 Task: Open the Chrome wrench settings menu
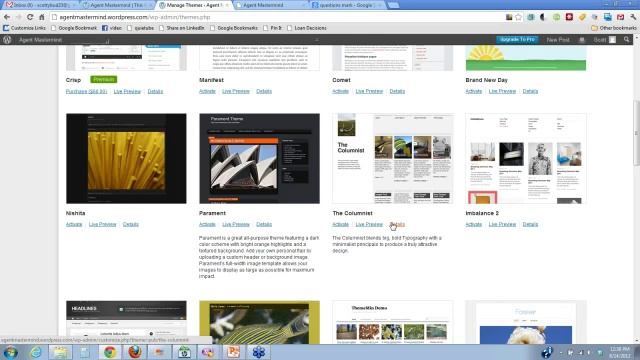click(633, 17)
